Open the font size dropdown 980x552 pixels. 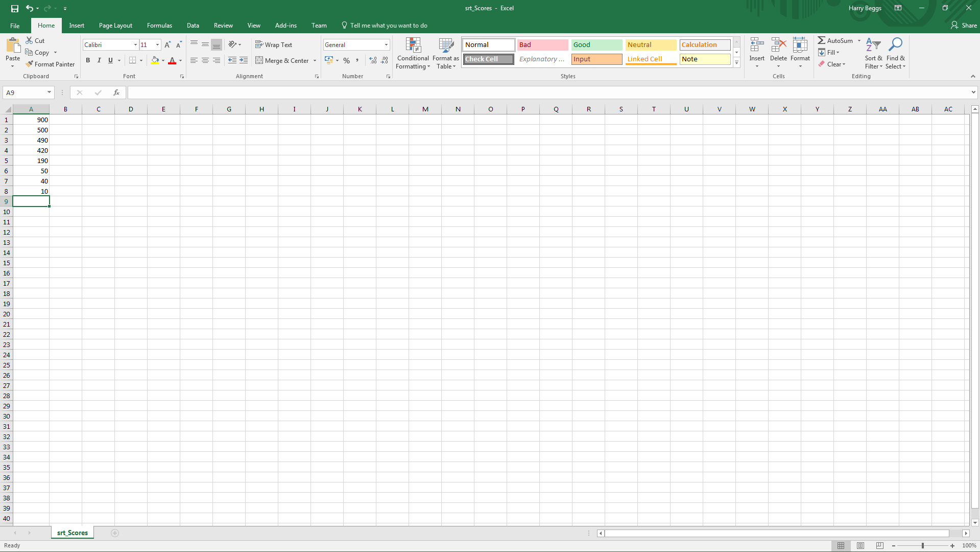click(x=158, y=45)
